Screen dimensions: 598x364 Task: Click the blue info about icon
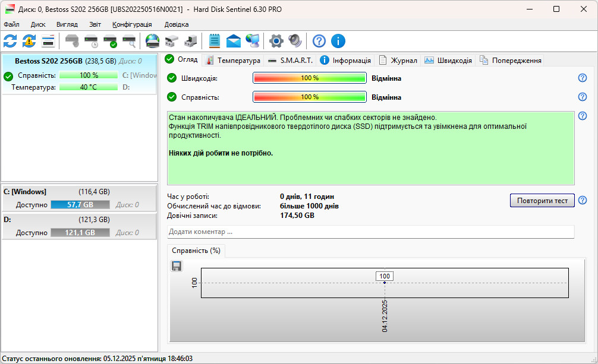[x=338, y=41]
